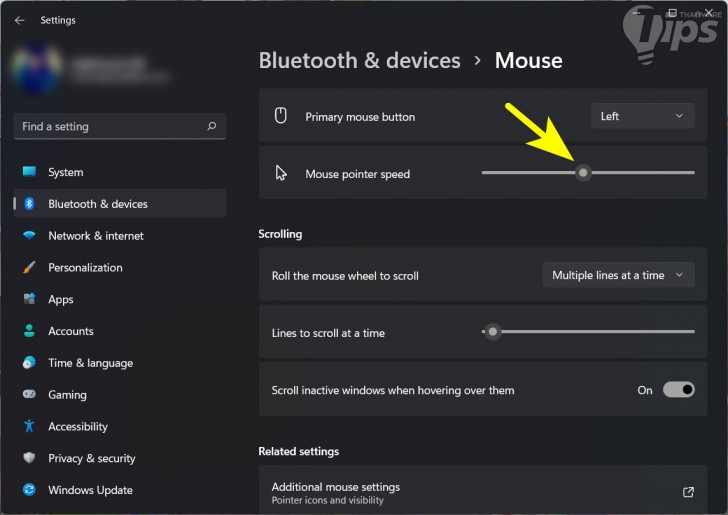Click the Apps icon in sidebar
Image resolution: width=728 pixels, height=515 pixels.
pyautogui.click(x=29, y=299)
